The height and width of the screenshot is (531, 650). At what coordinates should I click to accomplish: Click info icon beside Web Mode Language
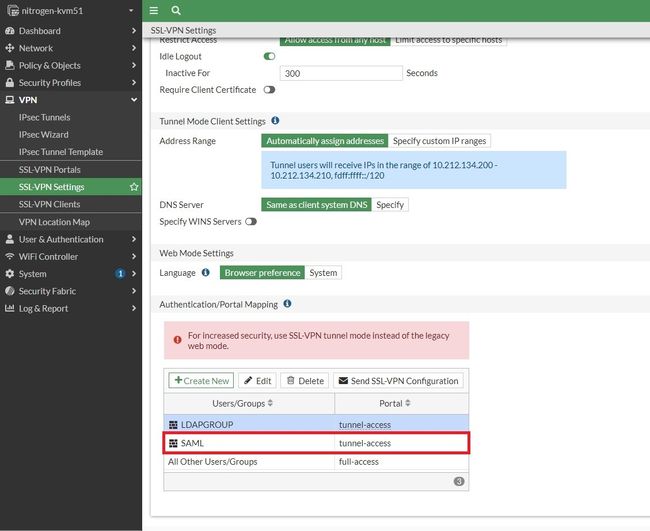click(205, 272)
